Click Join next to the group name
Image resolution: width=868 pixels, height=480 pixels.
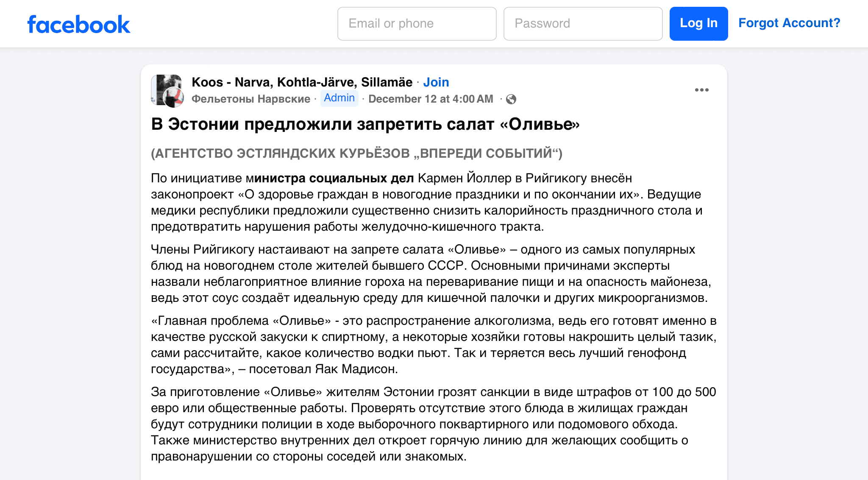[436, 82]
